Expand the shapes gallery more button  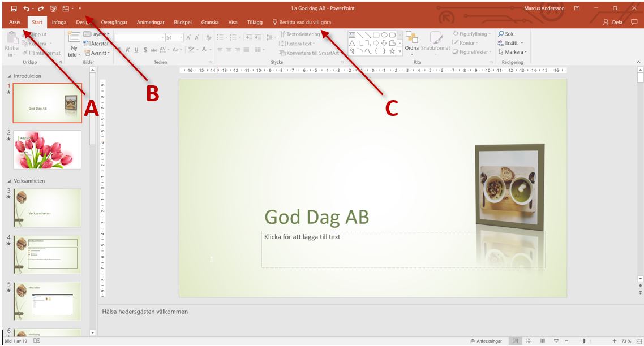pos(400,51)
